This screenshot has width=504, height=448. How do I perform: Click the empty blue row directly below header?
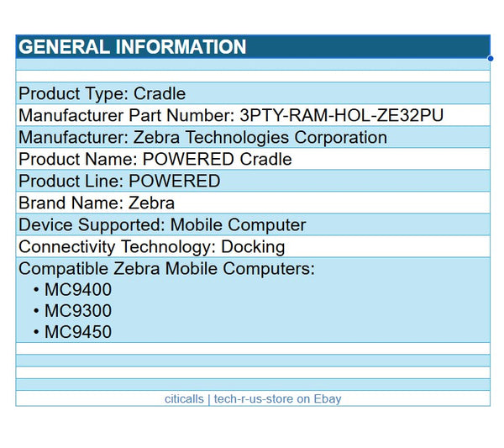252,64
